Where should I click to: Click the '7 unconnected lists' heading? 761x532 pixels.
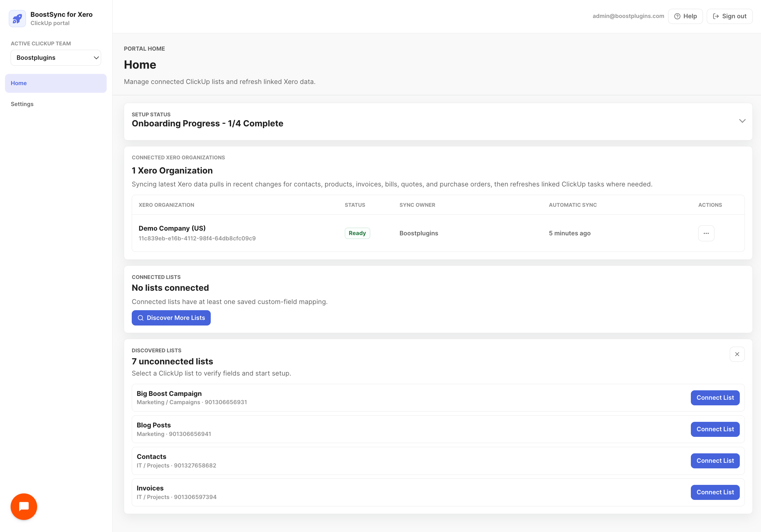(172, 361)
